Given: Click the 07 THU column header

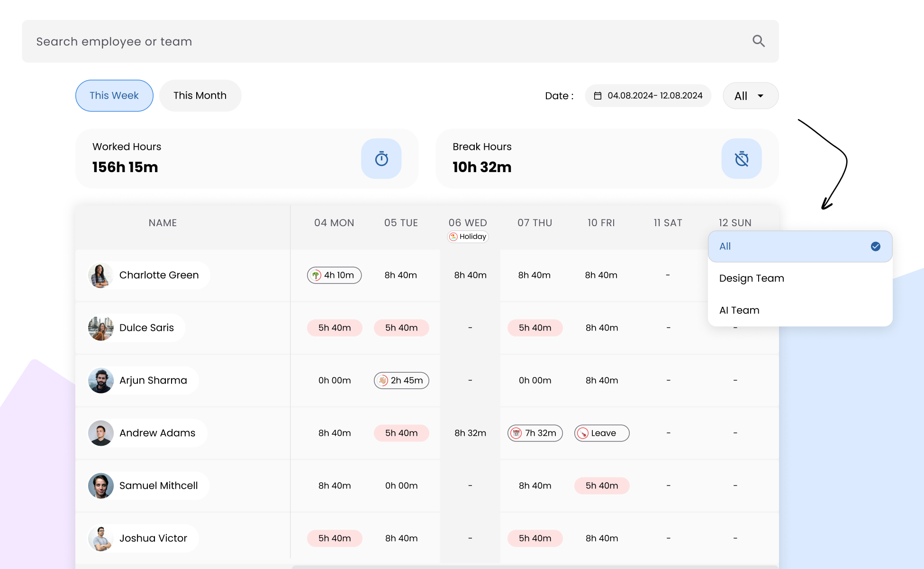Looking at the screenshot, I should pyautogui.click(x=534, y=222).
